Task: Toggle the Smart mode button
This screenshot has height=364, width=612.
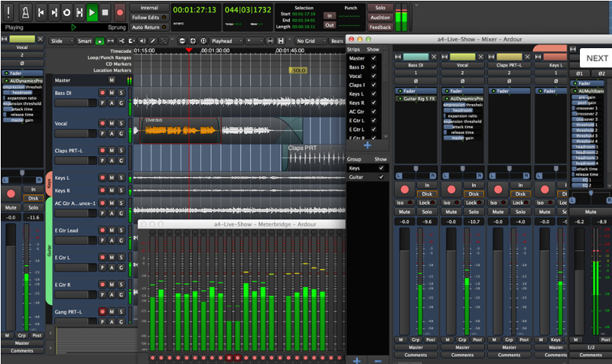Action: click(x=84, y=41)
